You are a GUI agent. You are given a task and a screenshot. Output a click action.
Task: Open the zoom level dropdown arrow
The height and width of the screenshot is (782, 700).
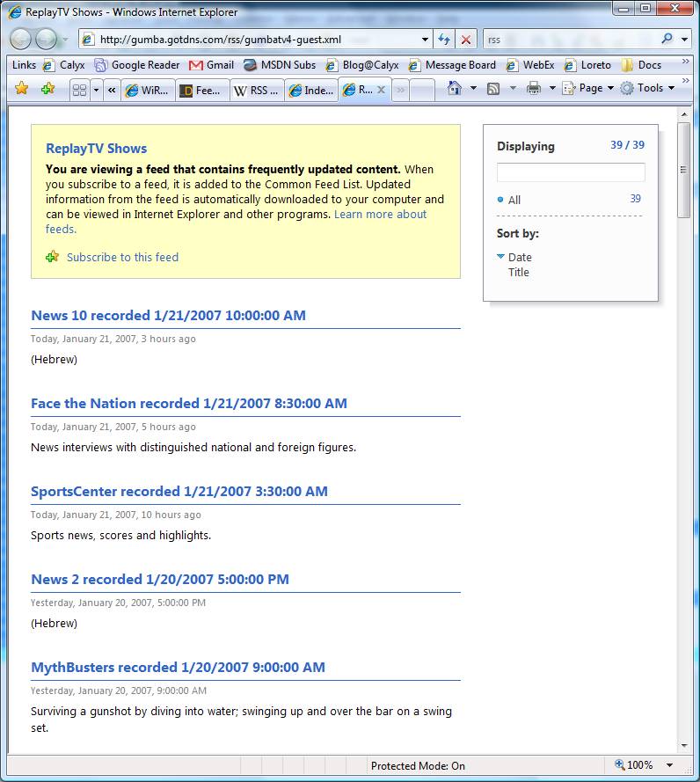(669, 765)
